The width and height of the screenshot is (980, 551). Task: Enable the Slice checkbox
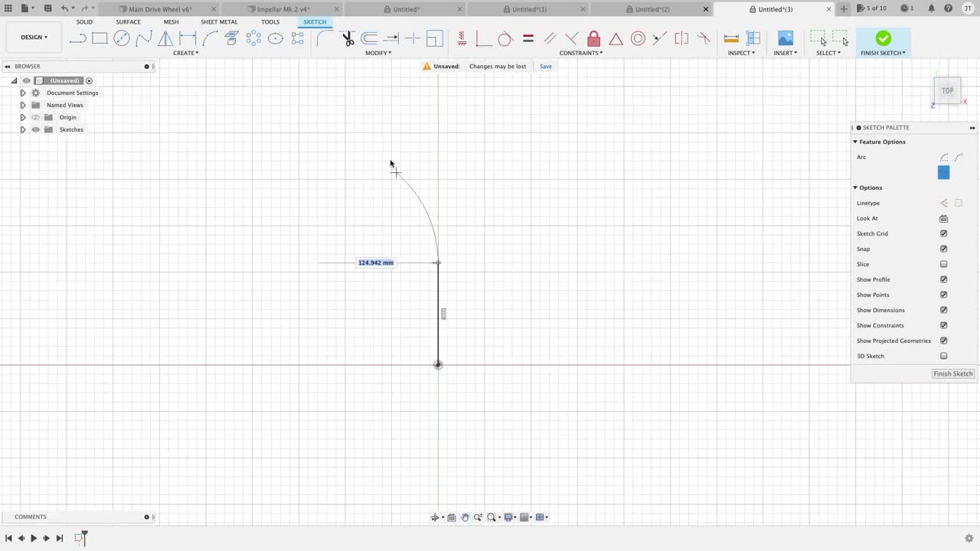point(943,264)
